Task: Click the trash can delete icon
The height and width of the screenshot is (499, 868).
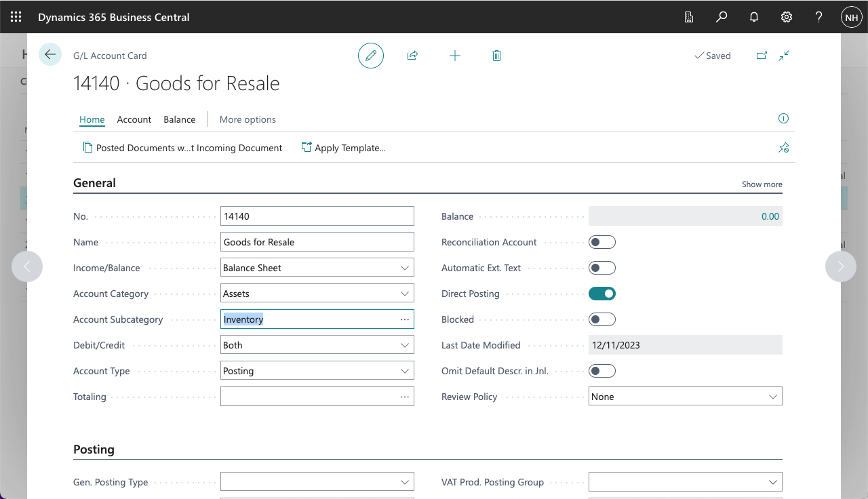Action: point(496,56)
